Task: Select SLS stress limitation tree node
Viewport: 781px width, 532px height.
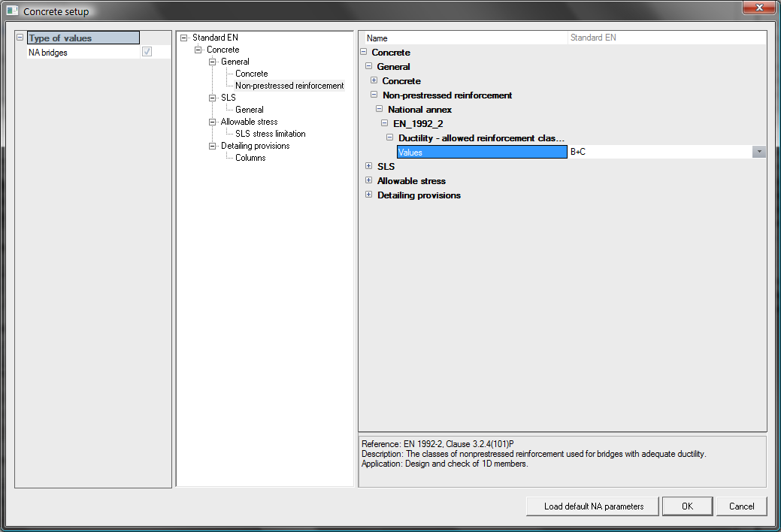Action: tap(270, 134)
